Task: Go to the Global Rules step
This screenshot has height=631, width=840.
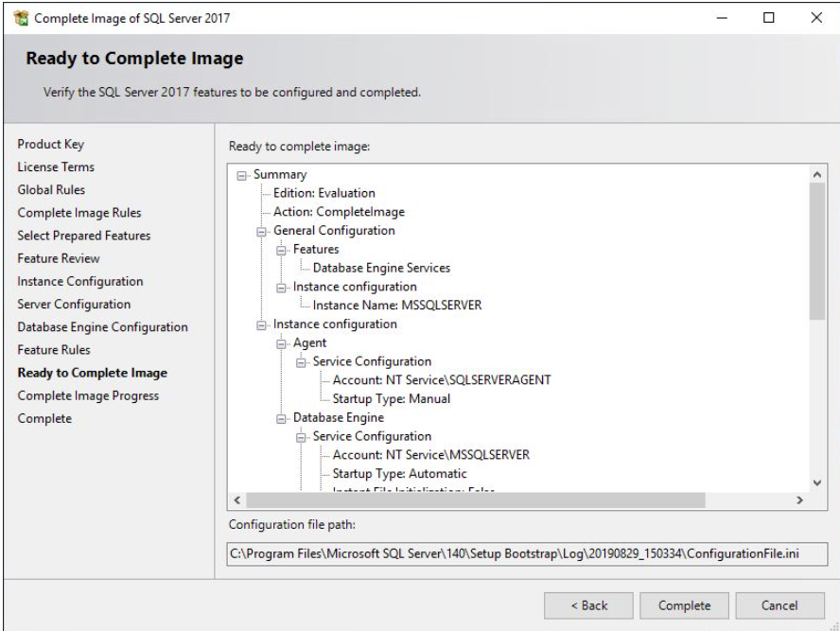Action: point(51,189)
